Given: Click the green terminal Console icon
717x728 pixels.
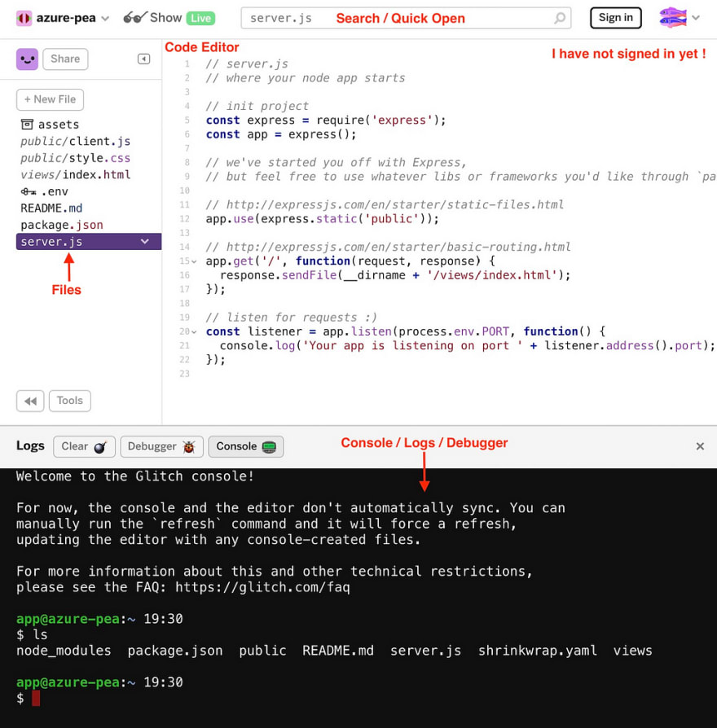Looking at the screenshot, I should [x=270, y=446].
